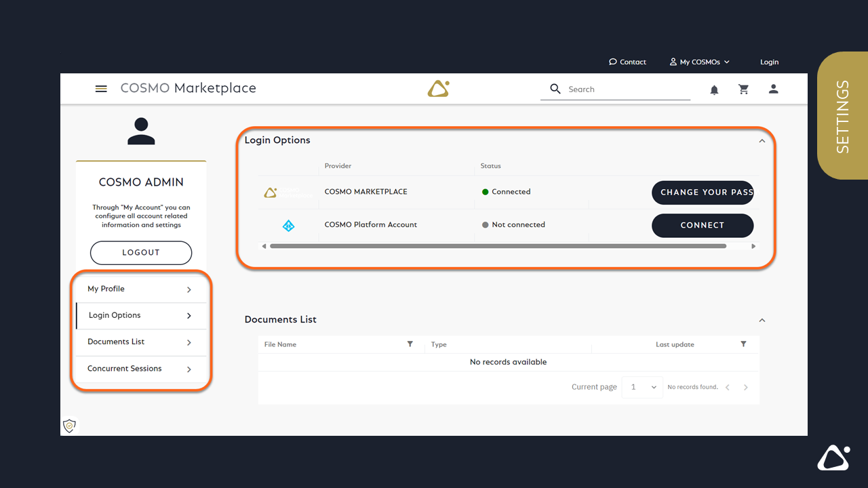Click the right arrow of the horizontal scrollbar
Viewport: 868px width, 488px height.
[753, 246]
